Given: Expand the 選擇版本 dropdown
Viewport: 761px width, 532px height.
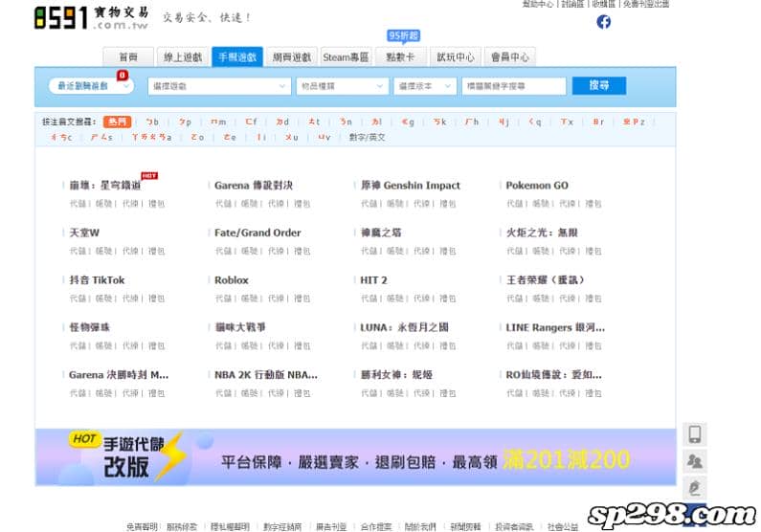Looking at the screenshot, I should click(425, 86).
